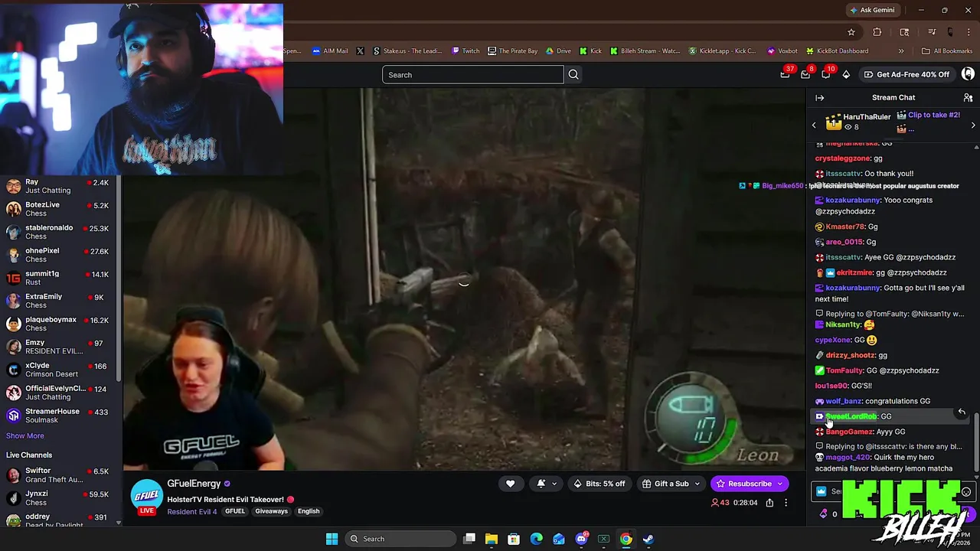The image size is (980, 551).
Task: Show next leaderboard entry in chat header
Action: tap(973, 125)
